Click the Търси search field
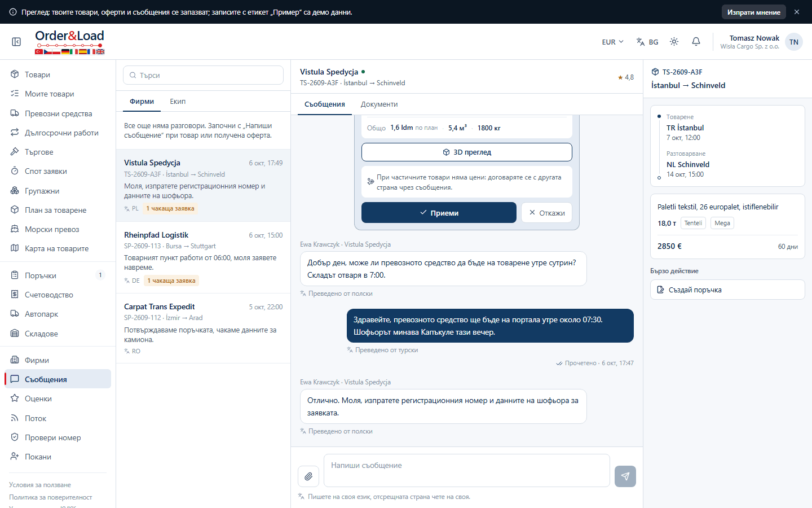812x508 pixels. coord(203,75)
